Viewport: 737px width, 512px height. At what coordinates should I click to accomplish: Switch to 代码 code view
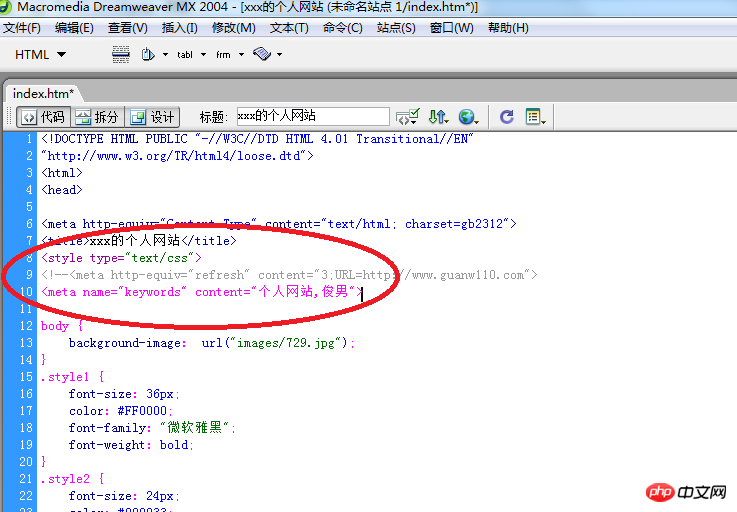click(44, 117)
